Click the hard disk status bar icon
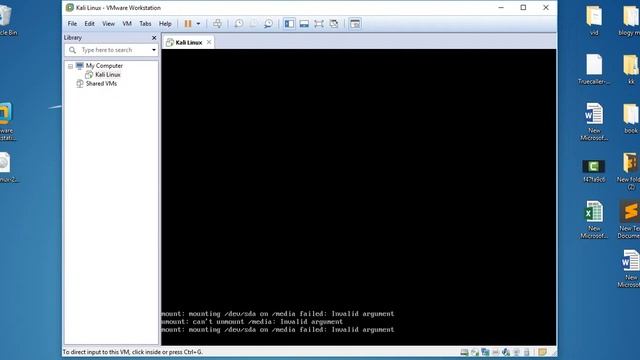The image size is (640, 360). 464,352
